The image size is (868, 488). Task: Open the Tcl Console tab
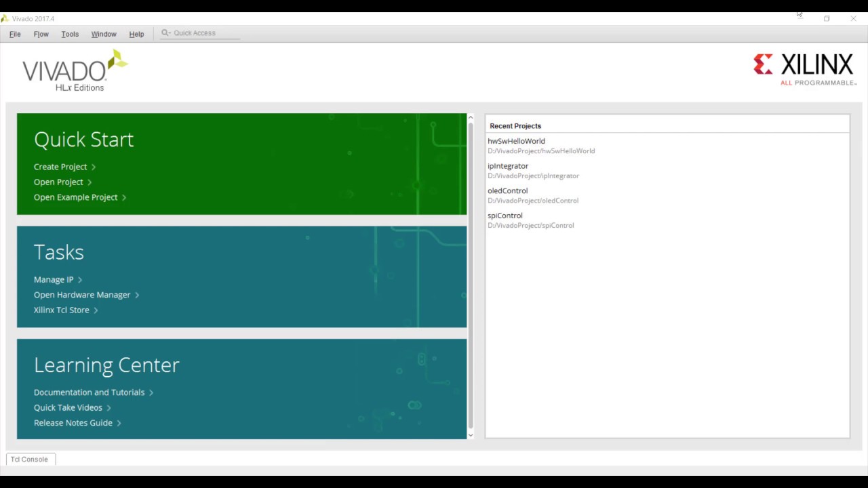[x=30, y=460]
